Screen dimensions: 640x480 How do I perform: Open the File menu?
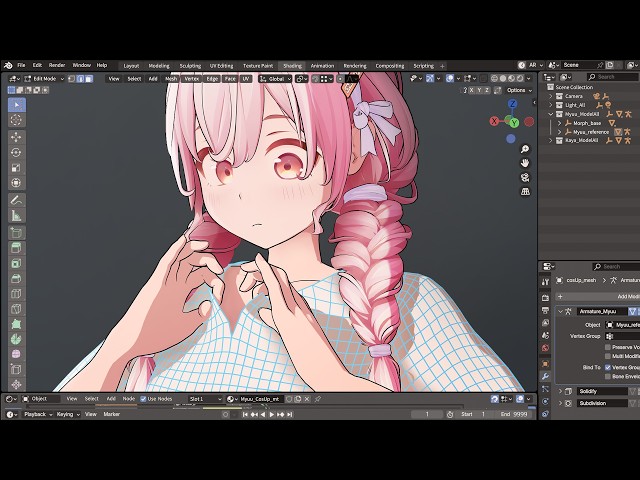point(21,65)
